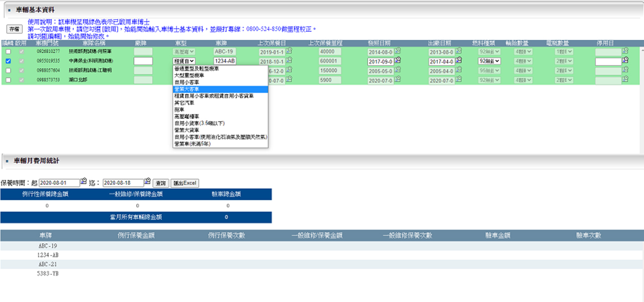Open 出廠日期 calendar for row 0988573753
Viewport: 644px width, 302px height.
coord(458,80)
